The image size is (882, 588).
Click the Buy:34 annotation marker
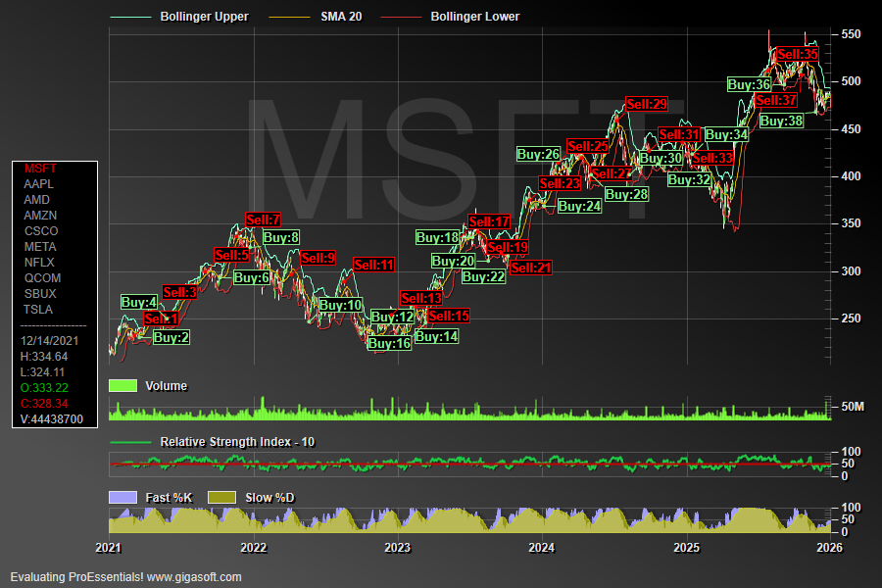click(x=727, y=135)
